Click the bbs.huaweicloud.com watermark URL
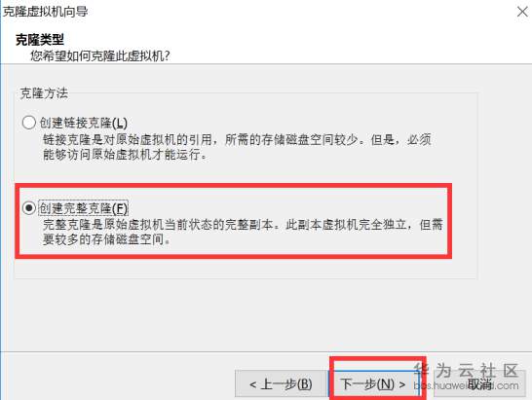Screen dimensions: 532x400 pyautogui.click(x=466, y=385)
